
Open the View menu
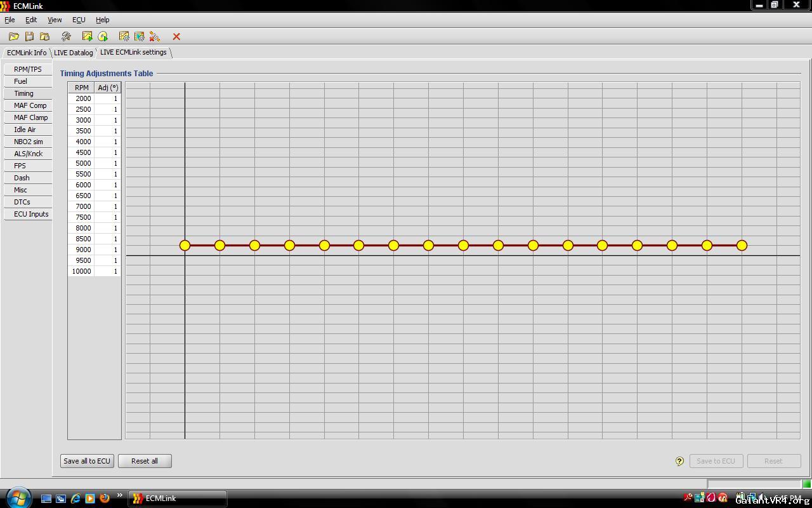pyautogui.click(x=55, y=20)
